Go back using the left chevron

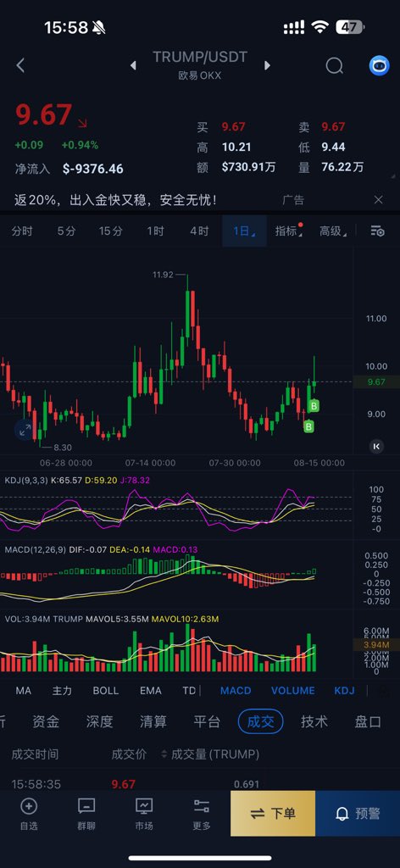(20, 65)
